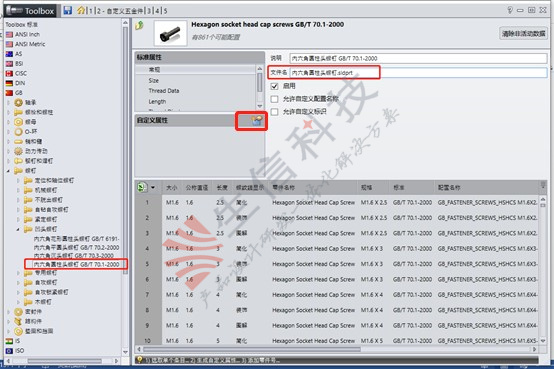This screenshot has width=554, height=369.
Task: Open step tab 2 - 自定义五金件
Action: tap(119, 11)
